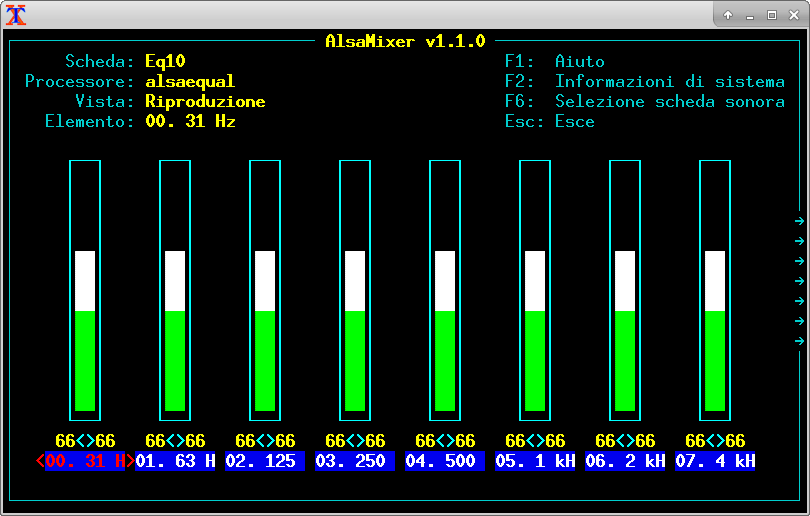Click the 66<>66 value above 01. 63 Hz
Image resolution: width=810 pixels, height=516 pixels.
pyautogui.click(x=175, y=441)
